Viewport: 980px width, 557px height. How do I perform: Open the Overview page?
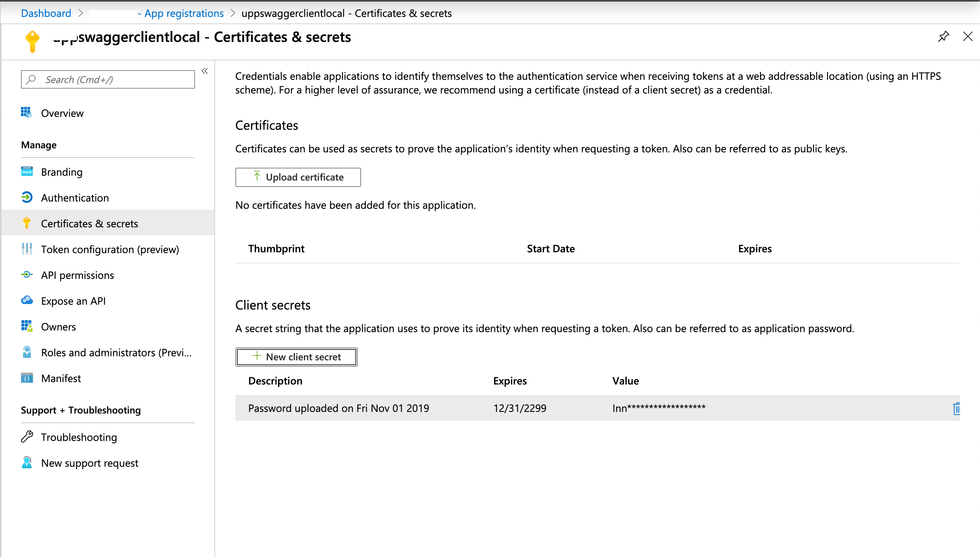pos(62,113)
